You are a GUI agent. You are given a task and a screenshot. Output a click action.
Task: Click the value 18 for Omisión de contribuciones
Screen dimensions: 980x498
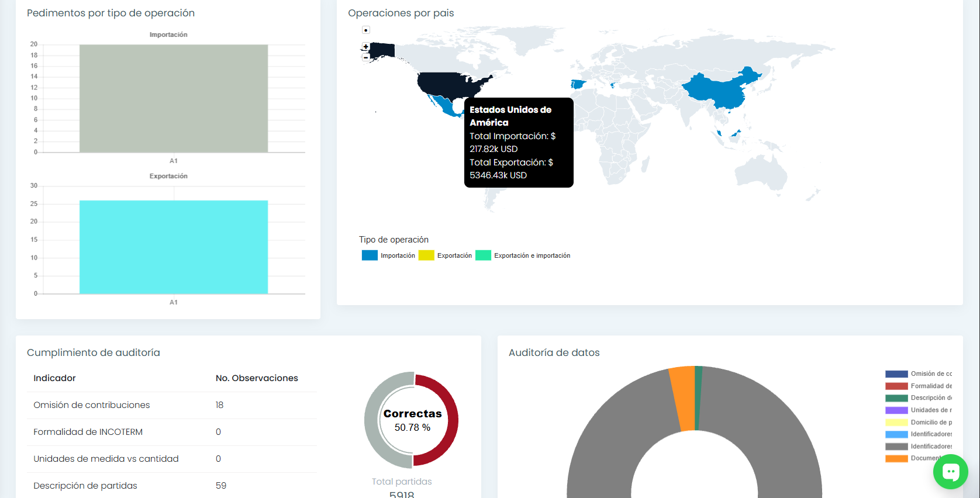(x=219, y=405)
